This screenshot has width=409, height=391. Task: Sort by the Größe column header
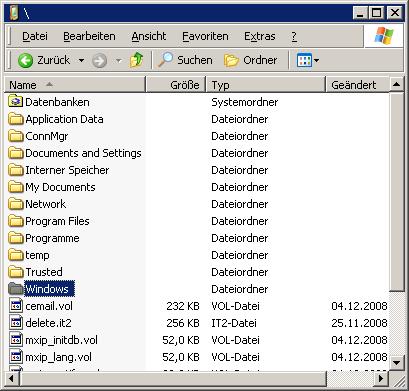[176, 85]
